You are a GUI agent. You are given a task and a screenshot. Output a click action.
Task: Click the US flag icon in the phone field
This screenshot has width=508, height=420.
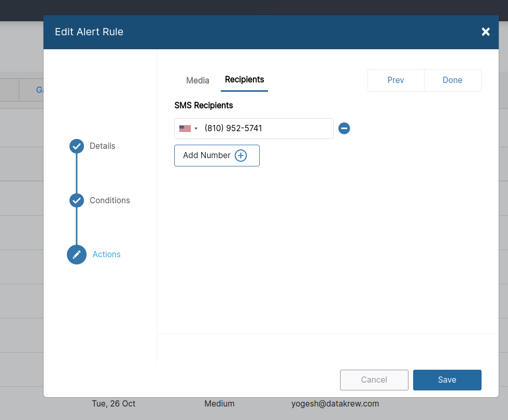(x=186, y=128)
